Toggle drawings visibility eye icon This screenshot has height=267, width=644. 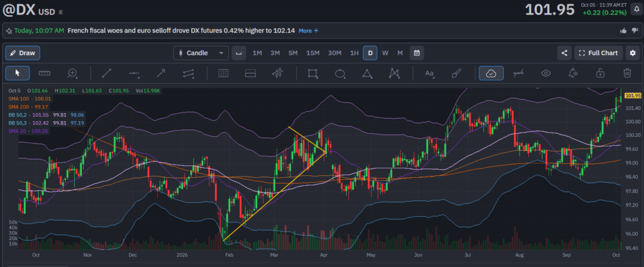[x=546, y=74]
